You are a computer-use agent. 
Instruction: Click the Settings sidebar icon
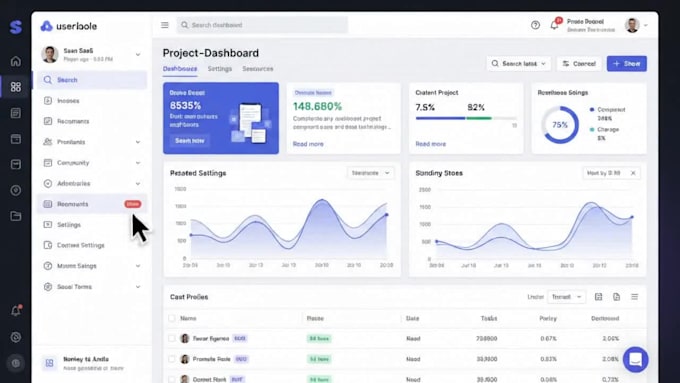48,225
